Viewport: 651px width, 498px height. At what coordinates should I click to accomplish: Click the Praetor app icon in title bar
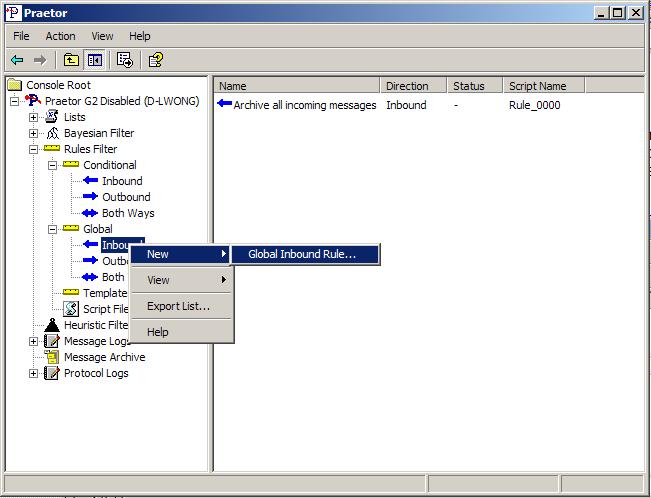click(x=13, y=13)
